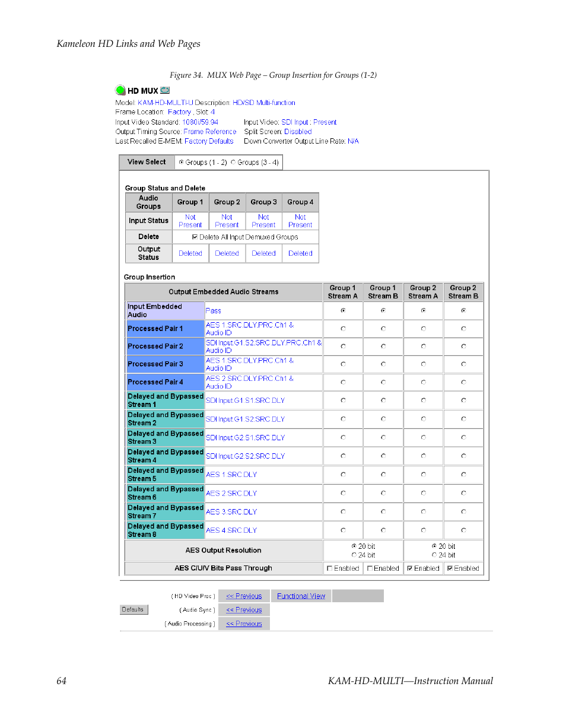Select Delayed and Bypassed Stream 5 for Group 2 Stream A
Viewport: 566px width, 728px height.
click(x=423, y=475)
